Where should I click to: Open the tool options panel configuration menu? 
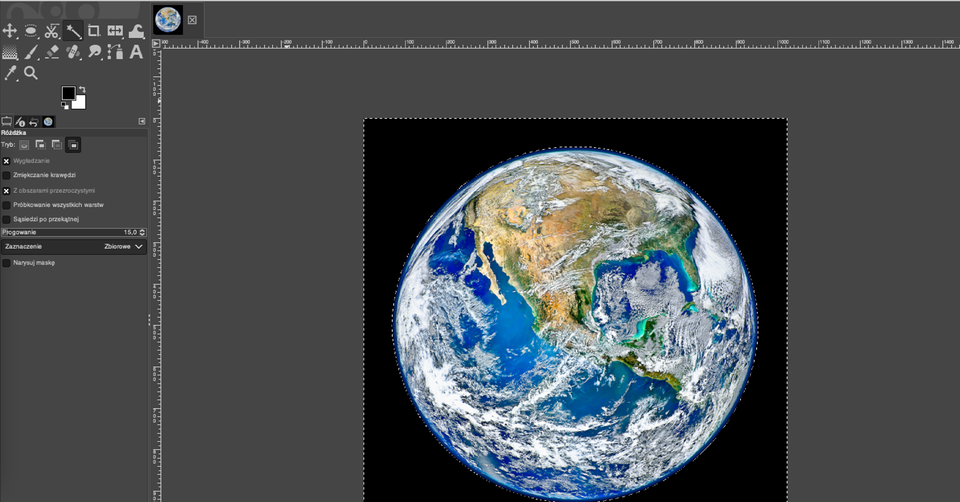point(142,121)
